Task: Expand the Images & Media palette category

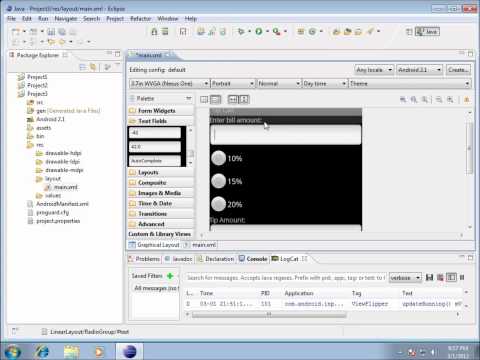Action: (x=161, y=193)
